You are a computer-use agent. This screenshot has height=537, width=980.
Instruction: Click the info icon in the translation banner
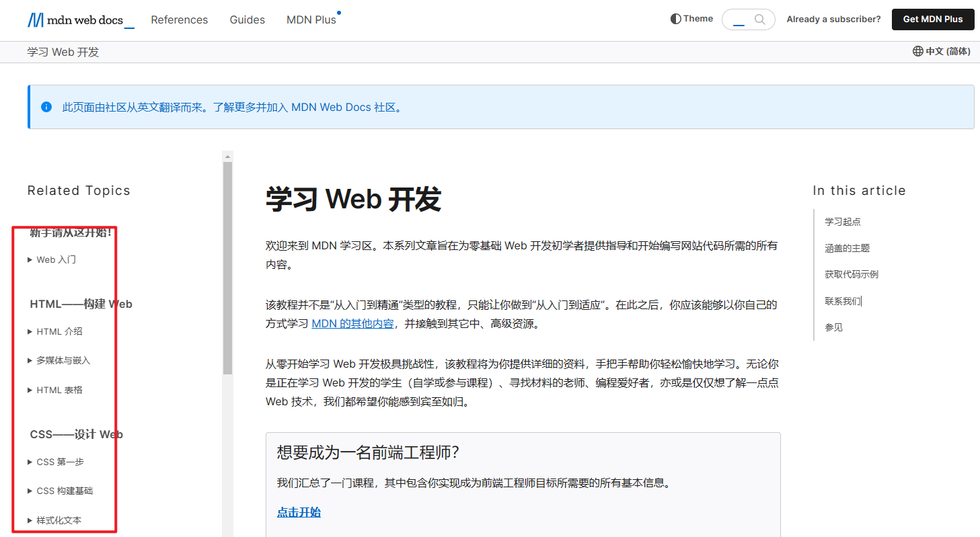(46, 106)
